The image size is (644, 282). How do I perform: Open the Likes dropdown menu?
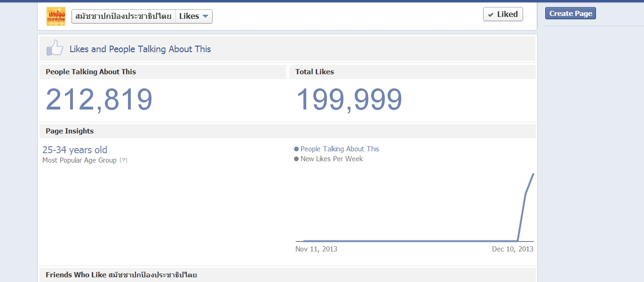tap(193, 16)
